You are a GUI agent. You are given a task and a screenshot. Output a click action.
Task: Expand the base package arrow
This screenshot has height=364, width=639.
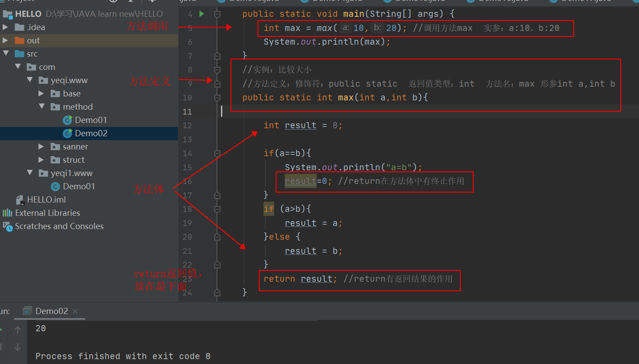click(x=41, y=93)
